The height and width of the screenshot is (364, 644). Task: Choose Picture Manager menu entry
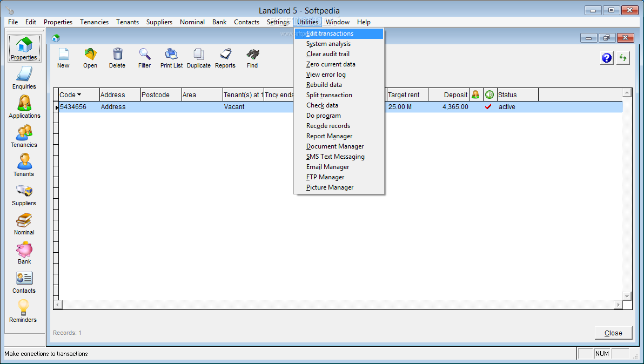339,187
